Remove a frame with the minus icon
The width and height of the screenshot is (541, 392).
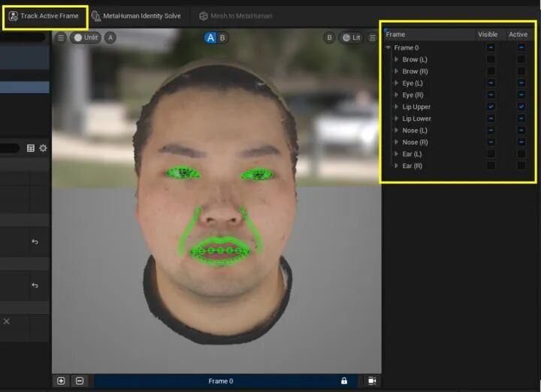tap(80, 381)
